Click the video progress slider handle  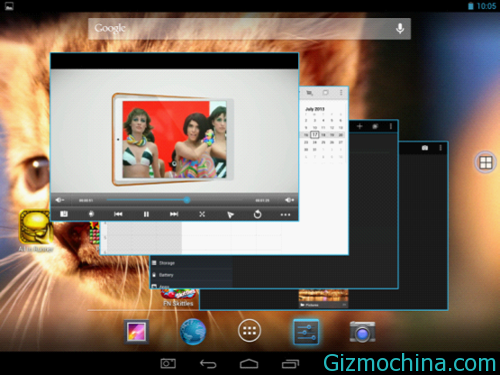tap(187, 200)
